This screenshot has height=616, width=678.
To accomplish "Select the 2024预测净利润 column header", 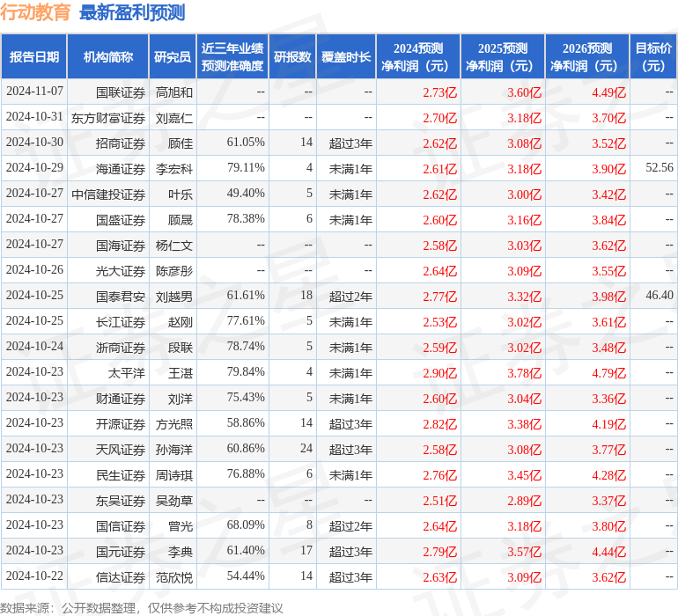I will coord(418,56).
